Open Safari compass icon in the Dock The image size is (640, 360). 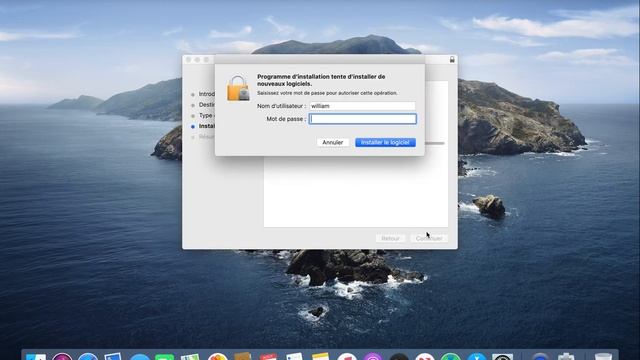88,357
